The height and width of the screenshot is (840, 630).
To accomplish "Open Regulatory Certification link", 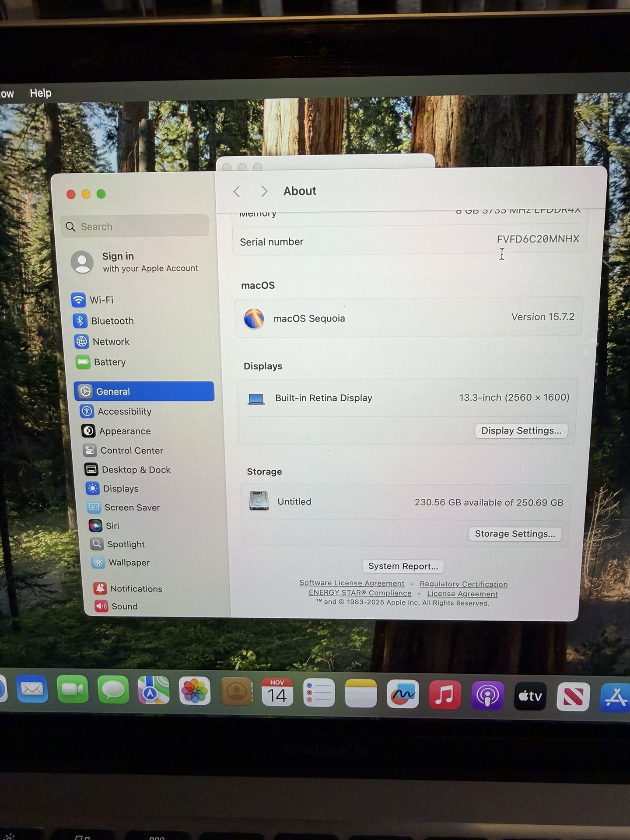I will coord(464,584).
